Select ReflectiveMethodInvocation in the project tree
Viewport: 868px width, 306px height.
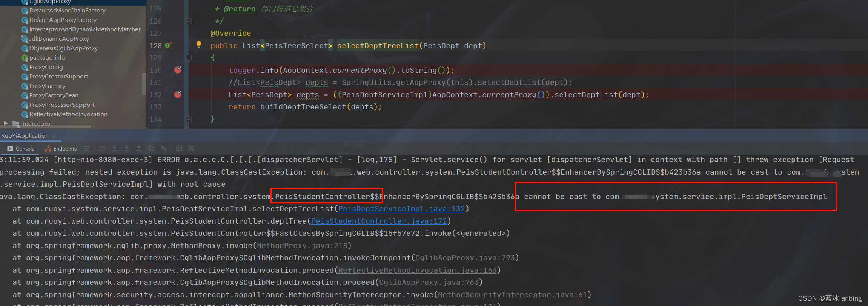pyautogui.click(x=68, y=114)
